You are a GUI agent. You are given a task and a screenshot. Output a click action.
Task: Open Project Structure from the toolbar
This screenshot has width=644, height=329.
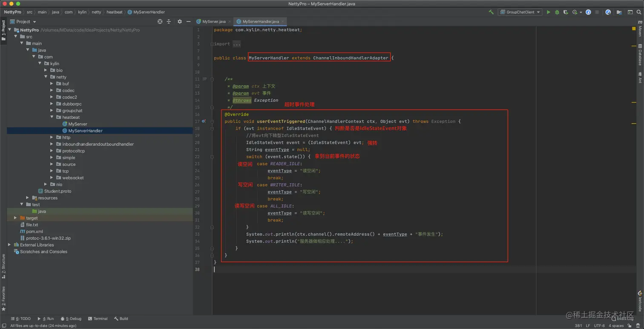(619, 12)
